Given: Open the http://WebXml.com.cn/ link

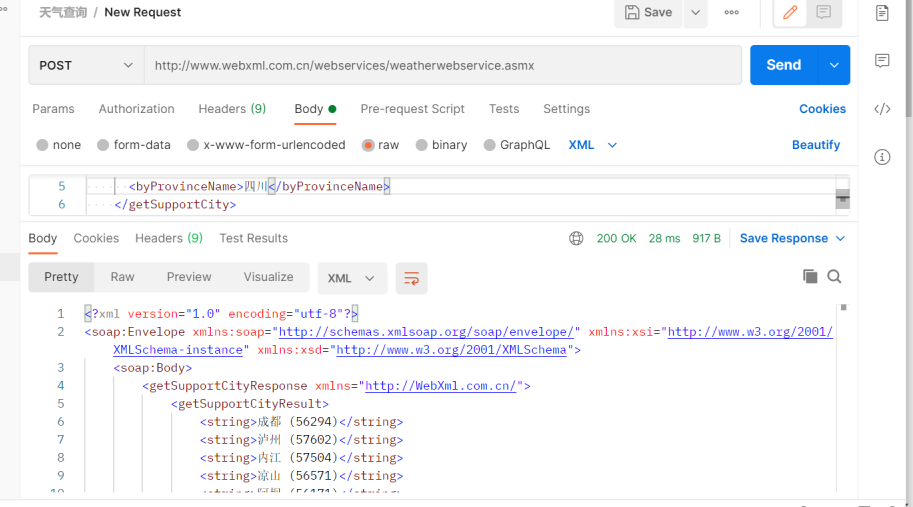Looking at the screenshot, I should tap(440, 386).
